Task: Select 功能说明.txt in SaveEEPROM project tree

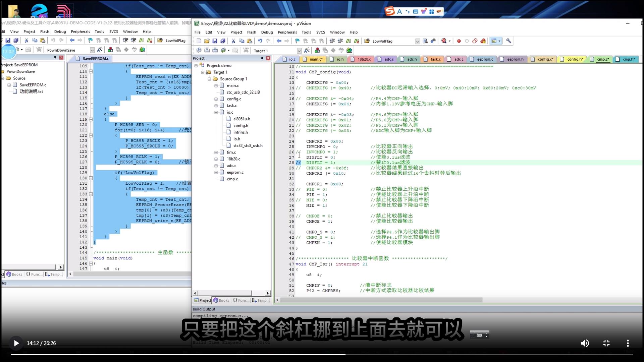Action: click(x=31, y=92)
